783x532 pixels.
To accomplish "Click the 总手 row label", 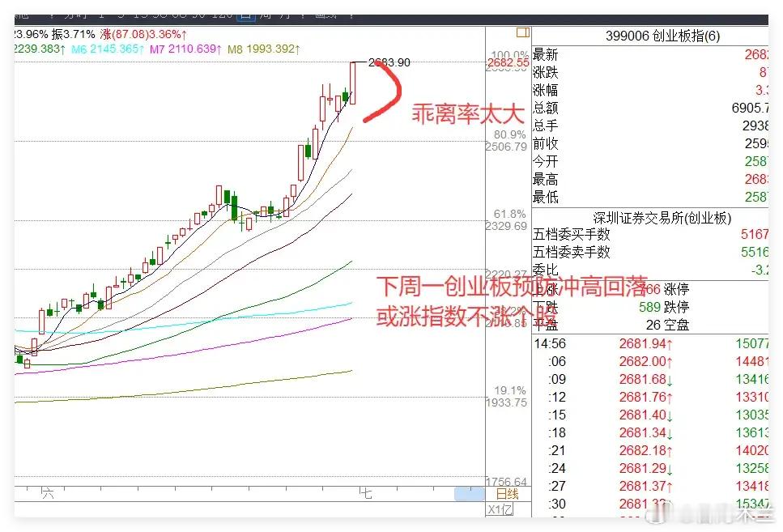I will [545, 126].
